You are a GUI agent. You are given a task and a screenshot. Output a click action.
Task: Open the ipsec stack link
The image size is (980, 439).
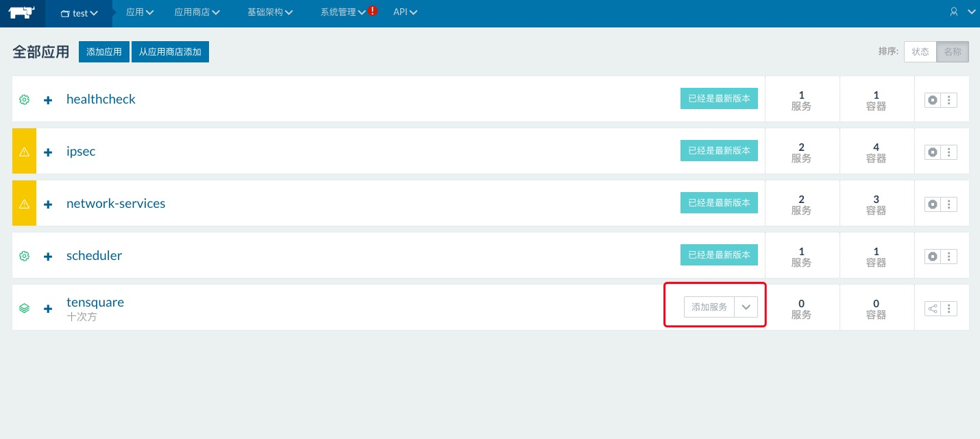pyautogui.click(x=81, y=151)
